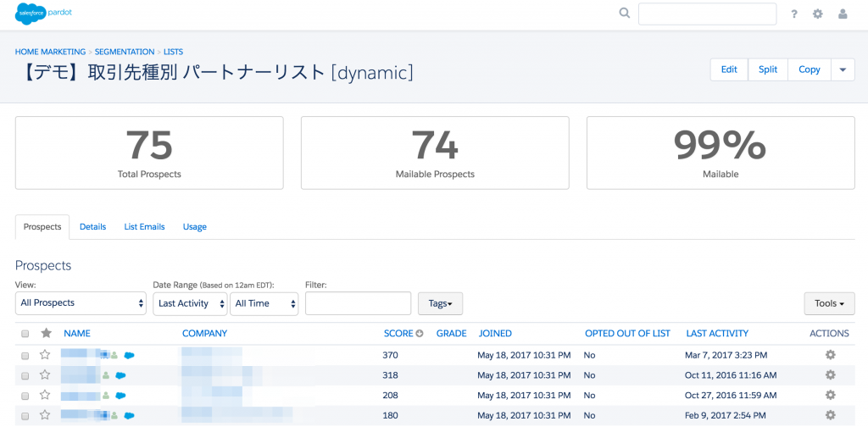This screenshot has height=427, width=868.
Task: Click the SCORE sort arrow icon
Action: click(x=420, y=334)
